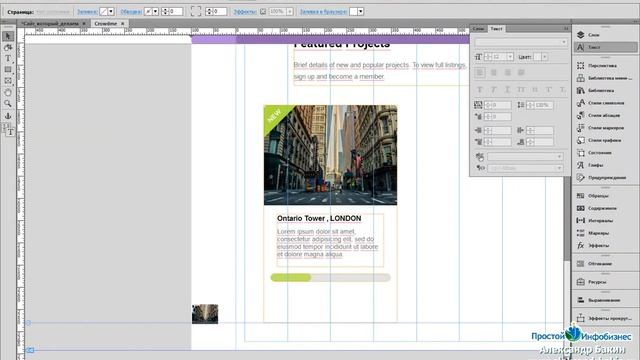This screenshot has width=640, height=360.
Task: Open the Текст panel from sidebar
Action: 605,47
